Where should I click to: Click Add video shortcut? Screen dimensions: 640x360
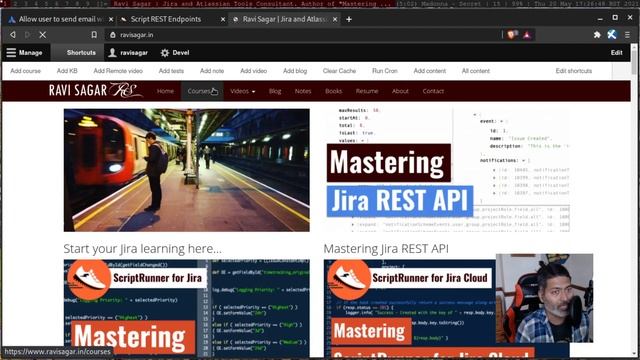[x=253, y=71]
